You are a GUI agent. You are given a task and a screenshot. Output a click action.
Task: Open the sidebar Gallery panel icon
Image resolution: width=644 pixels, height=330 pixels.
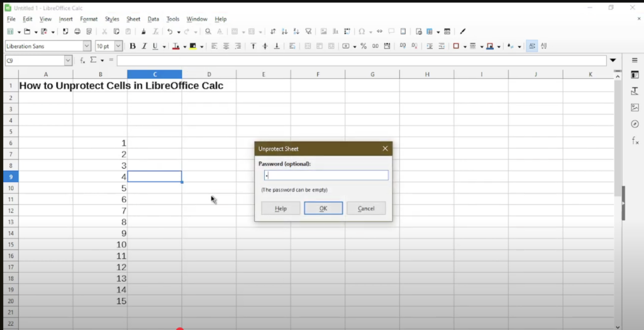coord(635,108)
